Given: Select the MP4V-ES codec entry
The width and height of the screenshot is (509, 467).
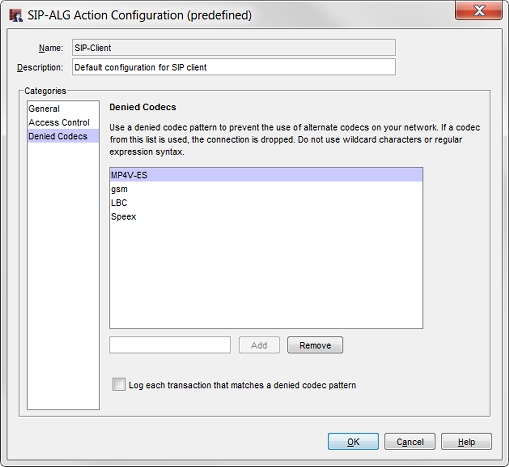Looking at the screenshot, I should tap(266, 175).
